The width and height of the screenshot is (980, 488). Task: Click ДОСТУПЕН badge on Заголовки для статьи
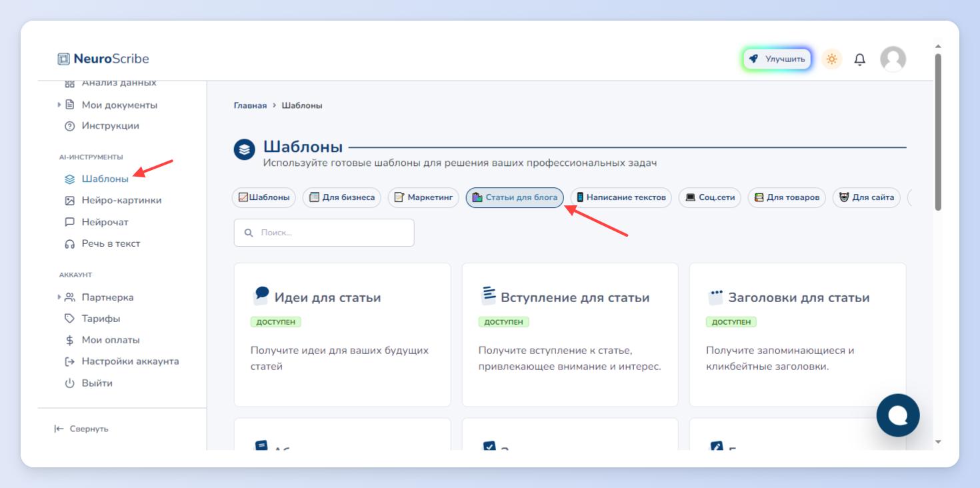pyautogui.click(x=731, y=322)
